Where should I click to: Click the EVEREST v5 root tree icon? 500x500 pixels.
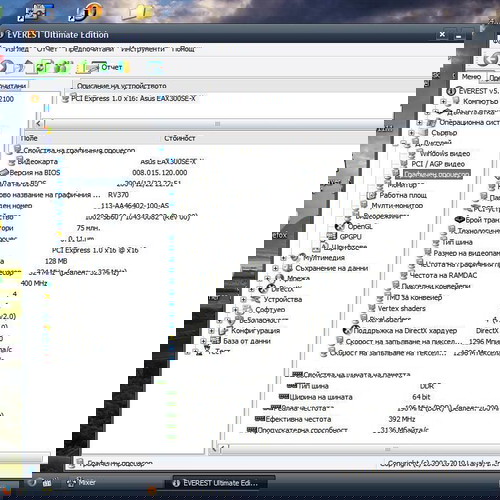(x=451, y=91)
